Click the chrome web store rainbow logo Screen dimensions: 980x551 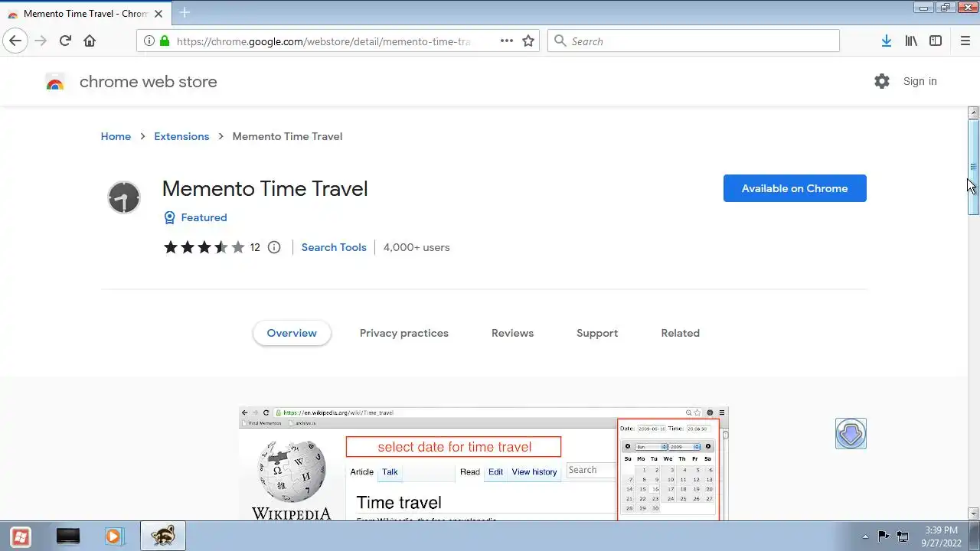click(55, 83)
